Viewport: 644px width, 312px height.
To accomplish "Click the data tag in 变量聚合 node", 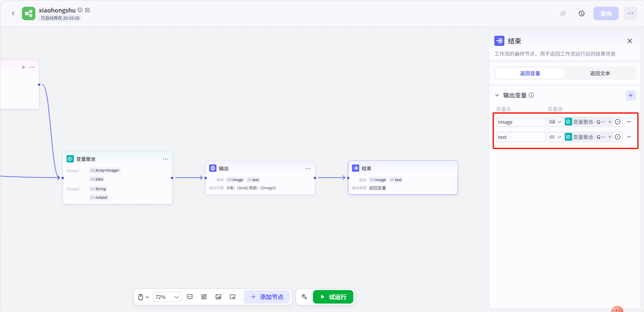I will click(x=97, y=179).
